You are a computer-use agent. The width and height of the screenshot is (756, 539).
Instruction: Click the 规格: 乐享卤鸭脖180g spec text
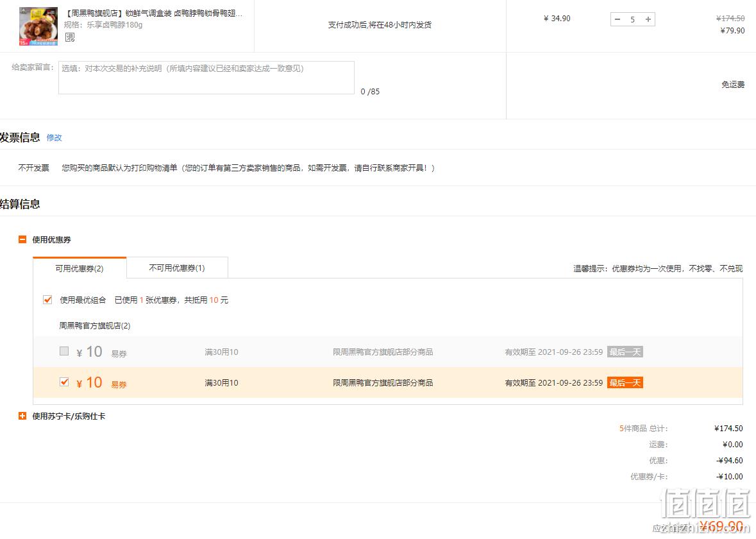[x=103, y=24]
